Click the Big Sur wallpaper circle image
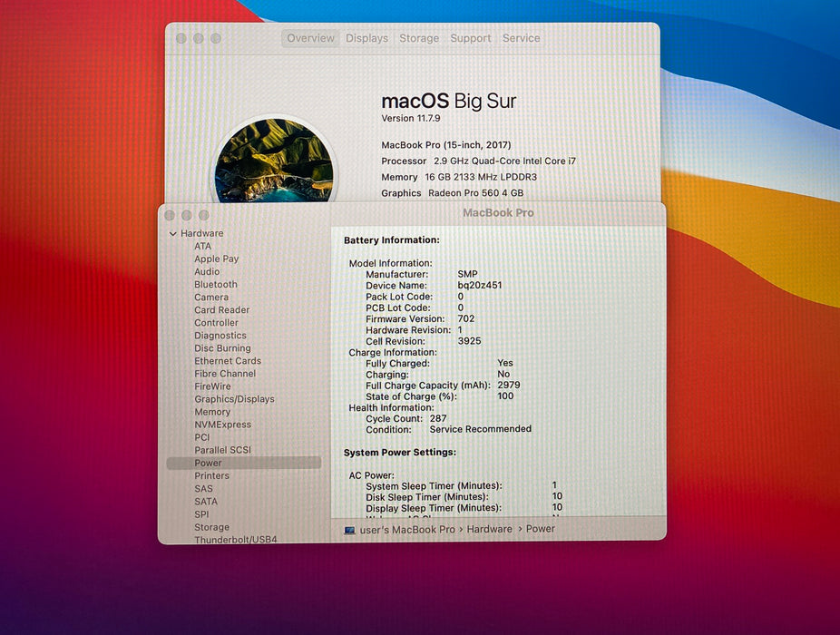840x635 pixels. point(274,160)
